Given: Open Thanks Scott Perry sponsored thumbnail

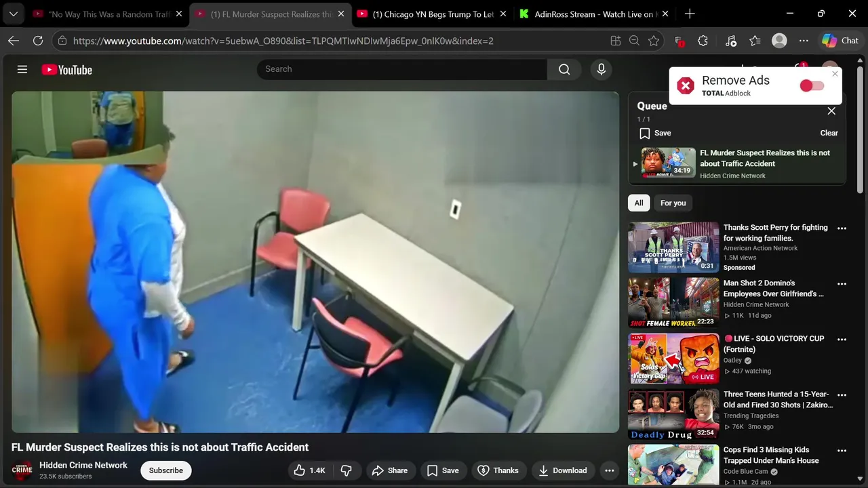Looking at the screenshot, I should pyautogui.click(x=673, y=247).
